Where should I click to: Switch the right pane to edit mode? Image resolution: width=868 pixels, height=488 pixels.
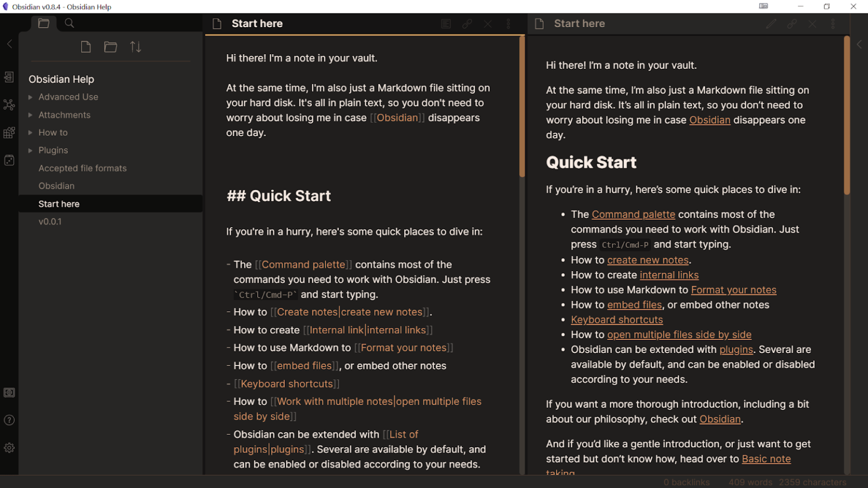(x=771, y=24)
